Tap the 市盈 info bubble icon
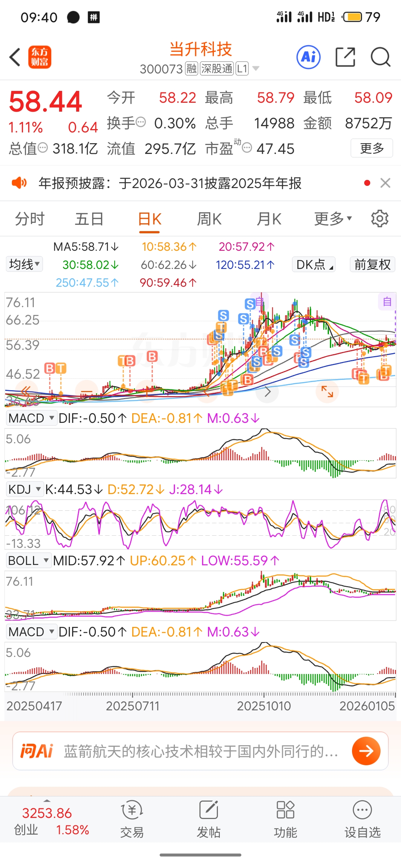Image resolution: width=401 pixels, height=868 pixels. (247, 148)
